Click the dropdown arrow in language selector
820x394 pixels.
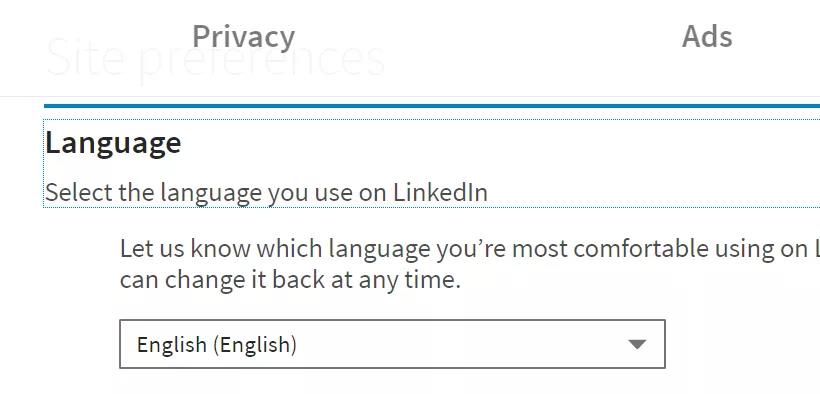(x=637, y=344)
